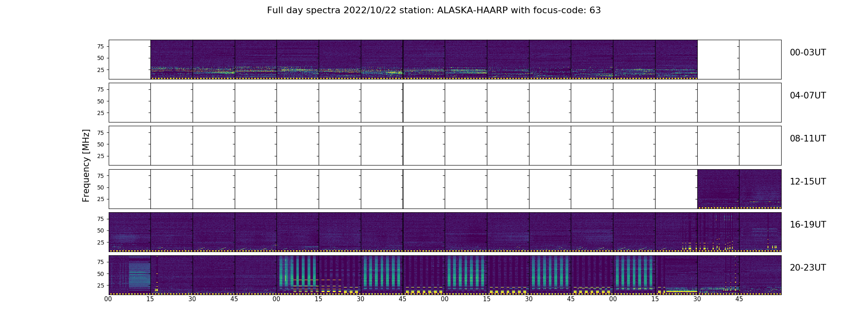Select the 25 tick label of the 12-15UT row
This screenshot has width=868, height=331.
point(100,199)
